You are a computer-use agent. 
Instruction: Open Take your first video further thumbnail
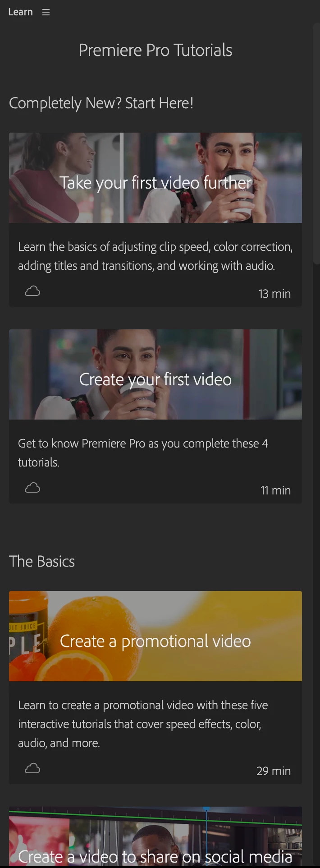tap(155, 178)
